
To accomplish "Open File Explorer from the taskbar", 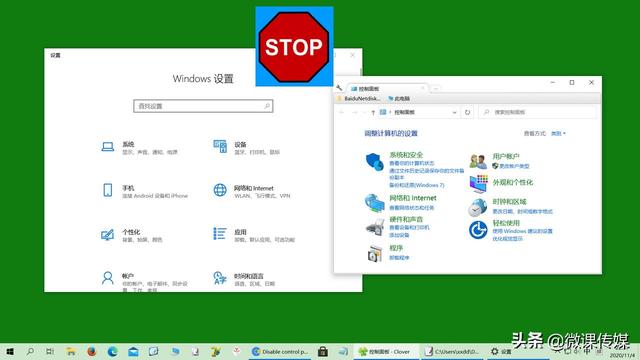I will (x=71, y=351).
